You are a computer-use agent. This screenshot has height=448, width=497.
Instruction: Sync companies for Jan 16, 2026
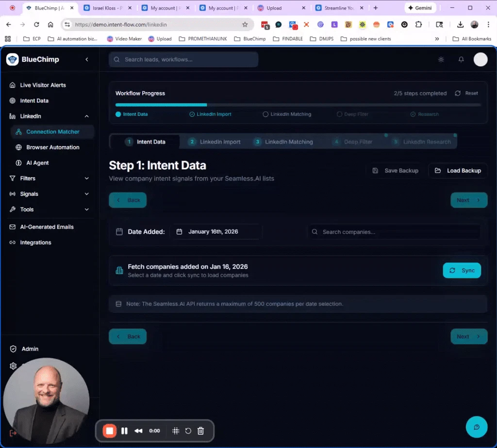click(462, 271)
